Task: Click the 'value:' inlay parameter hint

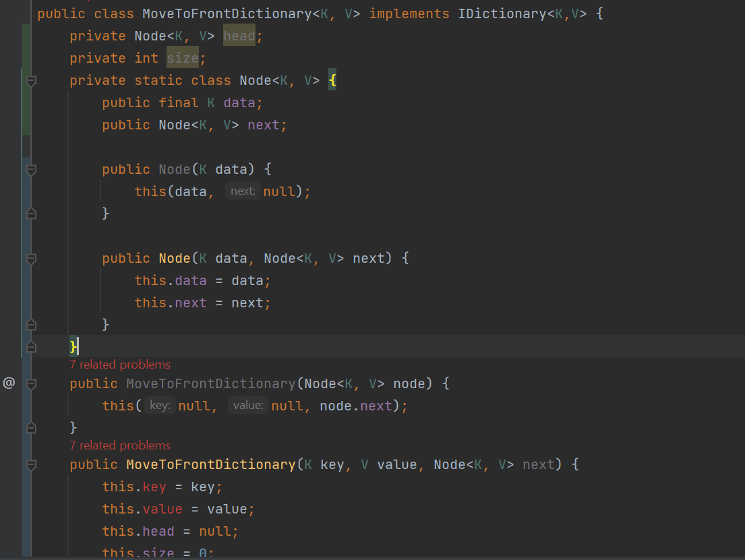Action: coord(248,406)
